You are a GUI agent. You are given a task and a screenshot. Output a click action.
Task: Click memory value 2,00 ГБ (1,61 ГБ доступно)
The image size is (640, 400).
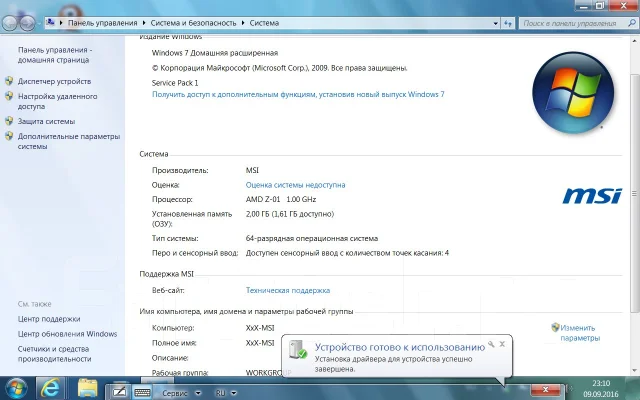tap(290, 214)
